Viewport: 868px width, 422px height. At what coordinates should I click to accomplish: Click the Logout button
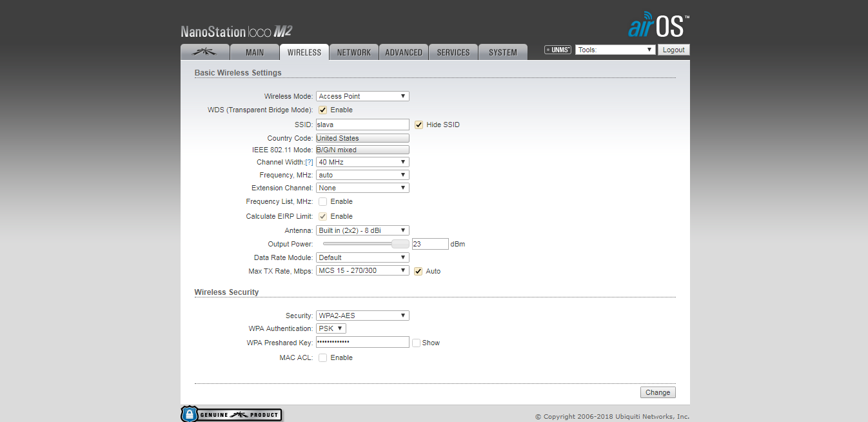click(x=674, y=50)
